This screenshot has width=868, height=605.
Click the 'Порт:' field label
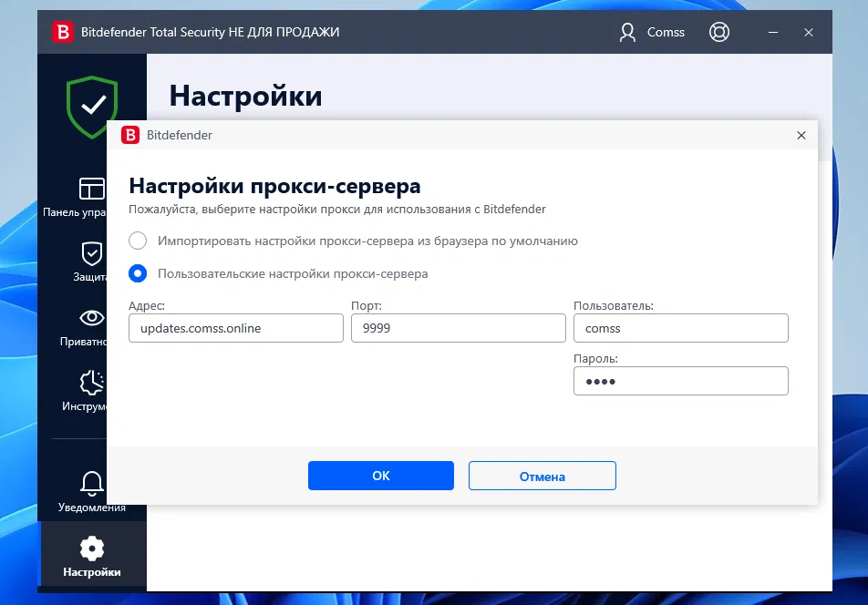(367, 305)
